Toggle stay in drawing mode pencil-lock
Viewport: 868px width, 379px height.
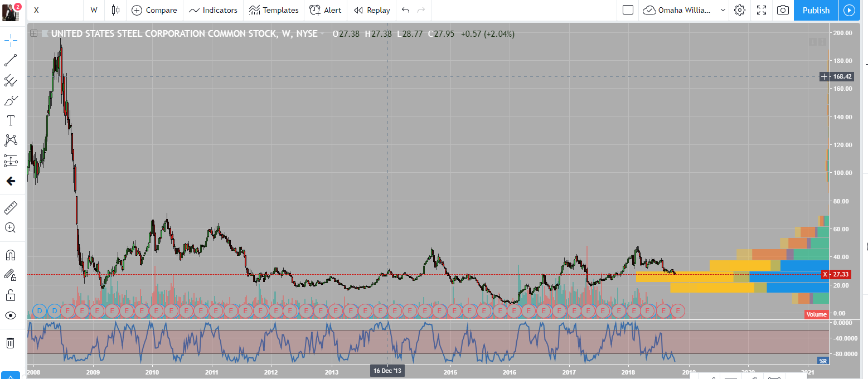coord(11,275)
